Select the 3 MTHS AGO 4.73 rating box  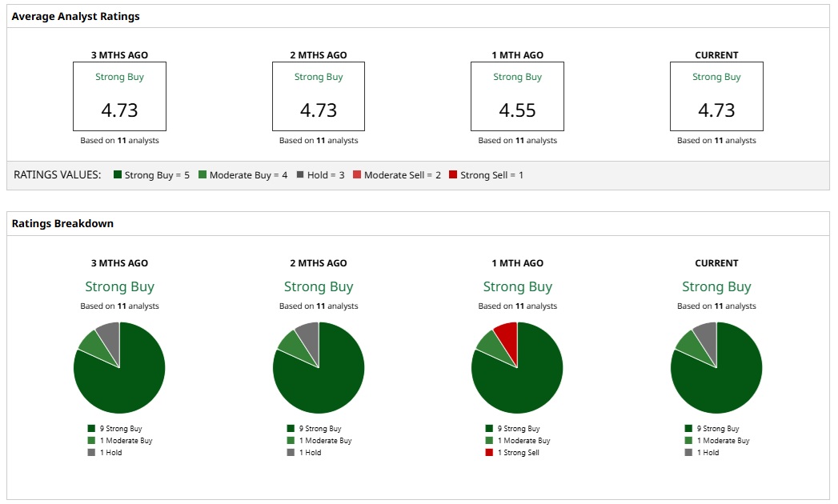point(120,96)
